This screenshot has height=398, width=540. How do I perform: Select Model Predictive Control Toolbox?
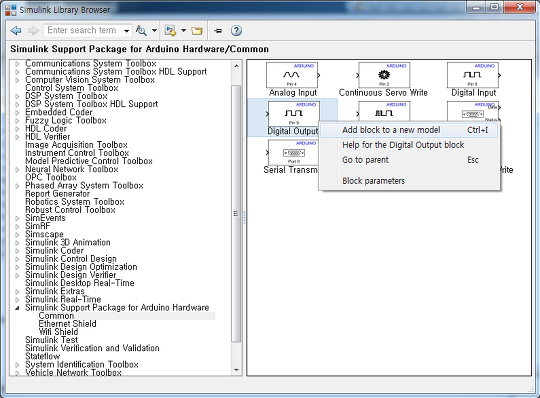(89, 161)
